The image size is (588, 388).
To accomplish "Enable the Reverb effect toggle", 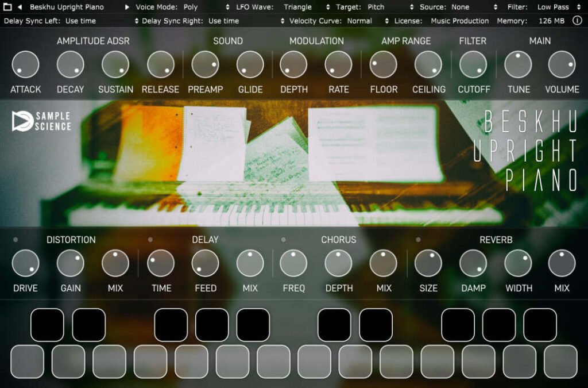I will (x=419, y=240).
